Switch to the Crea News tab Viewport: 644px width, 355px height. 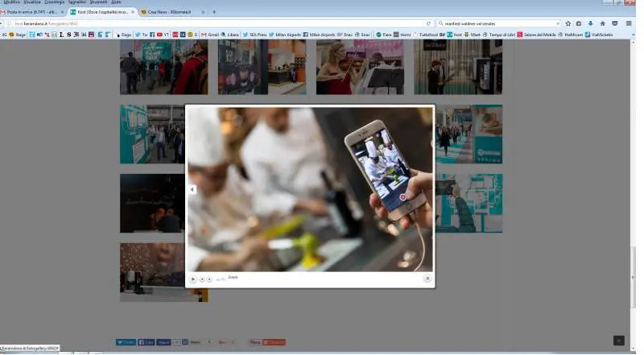[x=169, y=12]
